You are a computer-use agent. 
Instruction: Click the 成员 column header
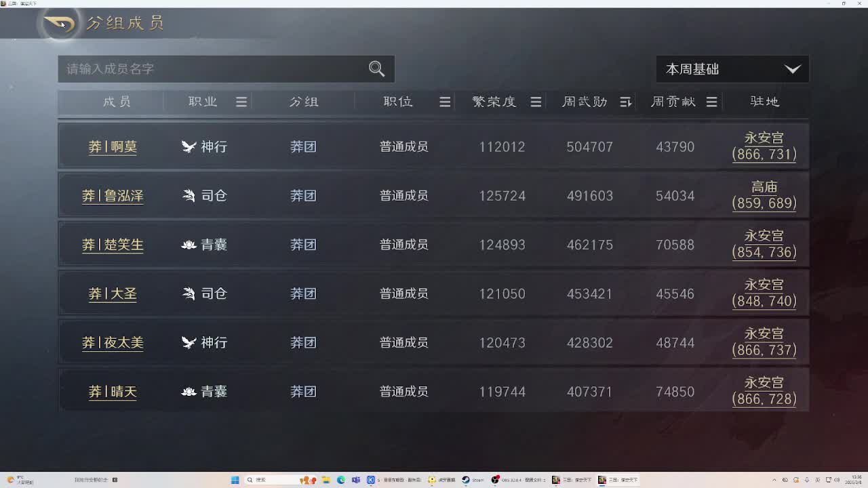tap(117, 102)
